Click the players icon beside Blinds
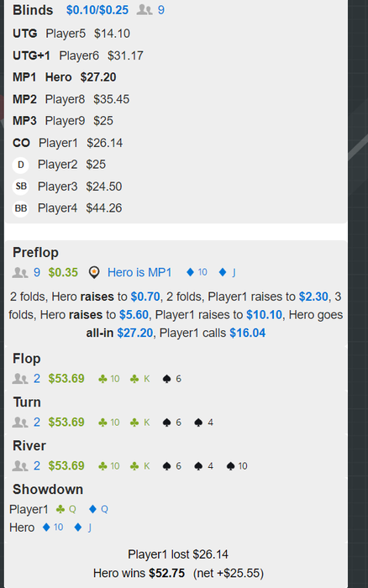Image resolution: width=368 pixels, height=588 pixels. pyautogui.click(x=145, y=10)
